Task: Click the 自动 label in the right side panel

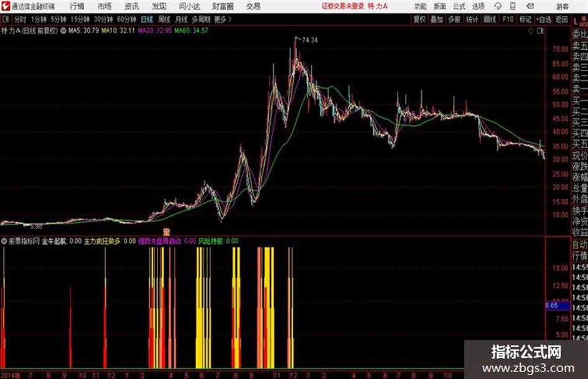Action: [580, 245]
